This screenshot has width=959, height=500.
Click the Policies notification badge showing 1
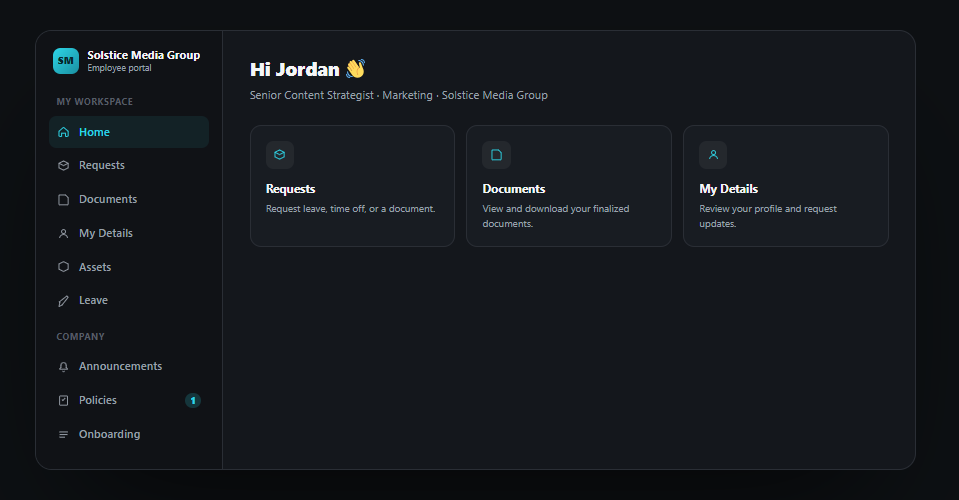(x=193, y=400)
